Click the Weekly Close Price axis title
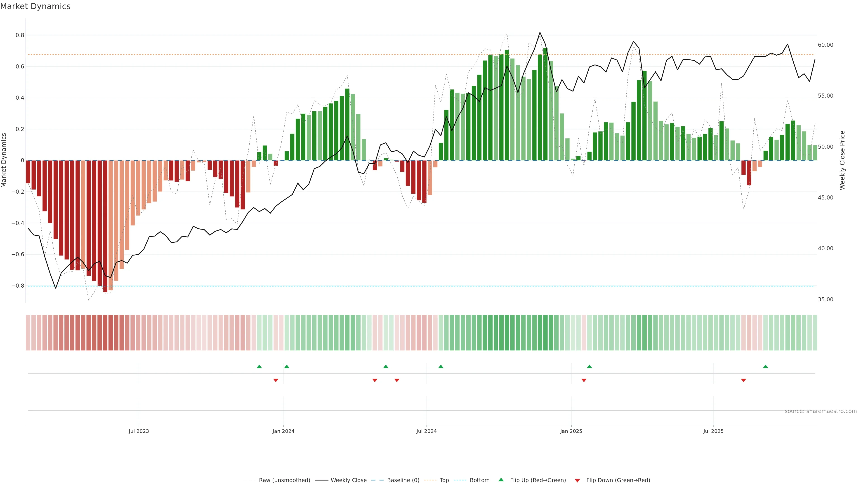The height and width of the screenshot is (488, 868). (842, 160)
